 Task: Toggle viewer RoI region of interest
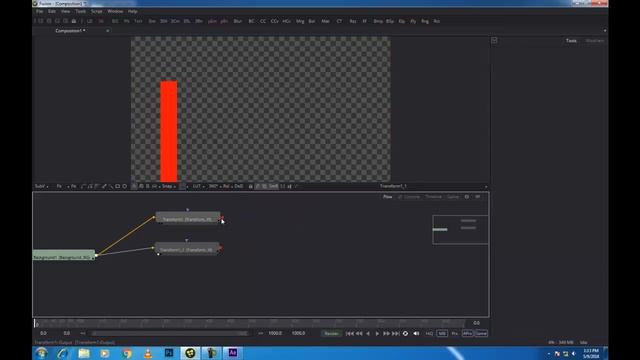[x=226, y=186]
